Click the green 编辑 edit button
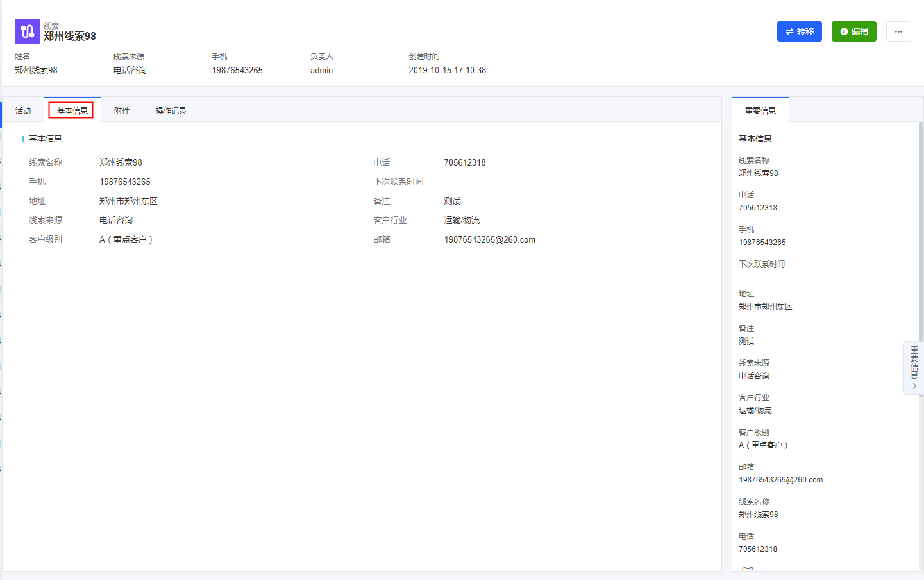Viewport: 924px width, 580px height. [853, 31]
